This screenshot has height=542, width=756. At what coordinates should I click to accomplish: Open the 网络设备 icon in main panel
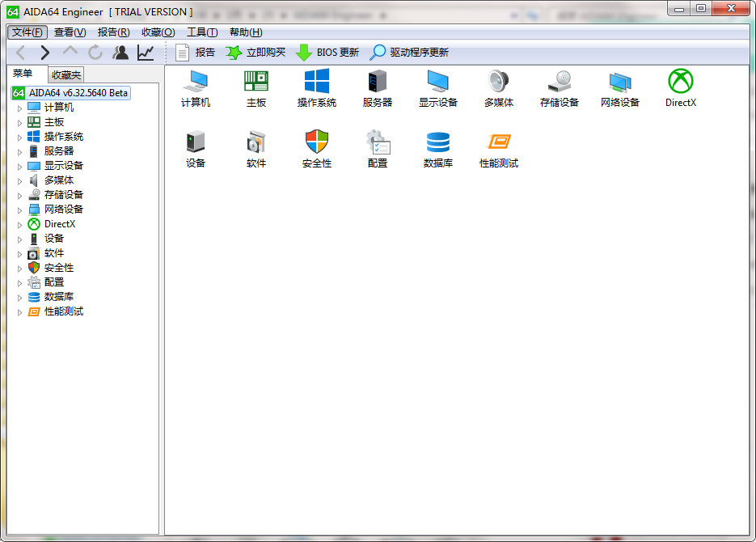click(x=620, y=89)
